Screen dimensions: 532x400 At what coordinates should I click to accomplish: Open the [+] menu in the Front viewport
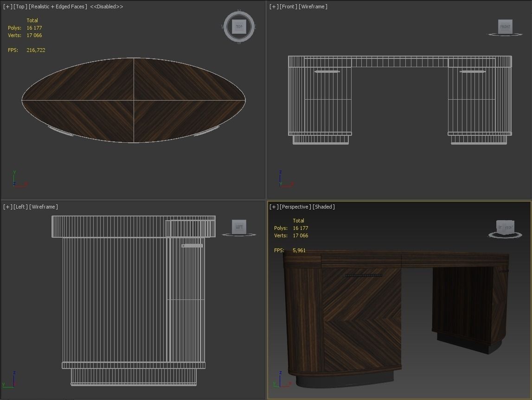tap(274, 6)
